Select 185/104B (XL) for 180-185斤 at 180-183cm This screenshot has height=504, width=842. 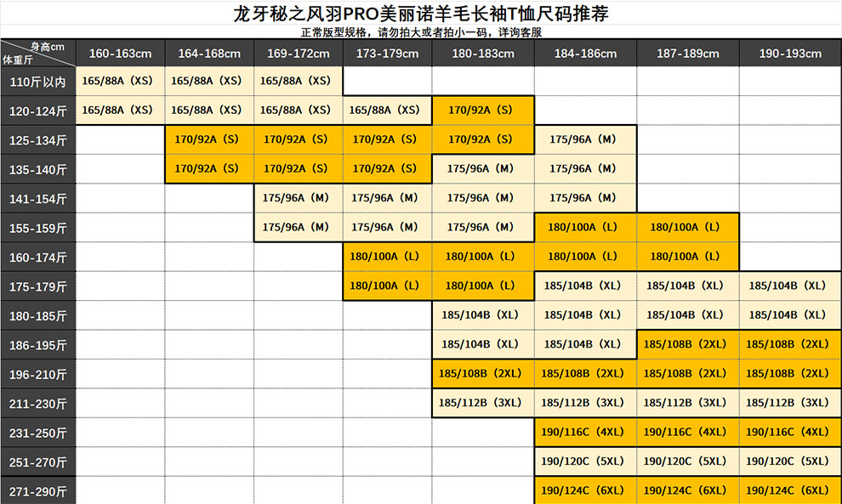483,315
